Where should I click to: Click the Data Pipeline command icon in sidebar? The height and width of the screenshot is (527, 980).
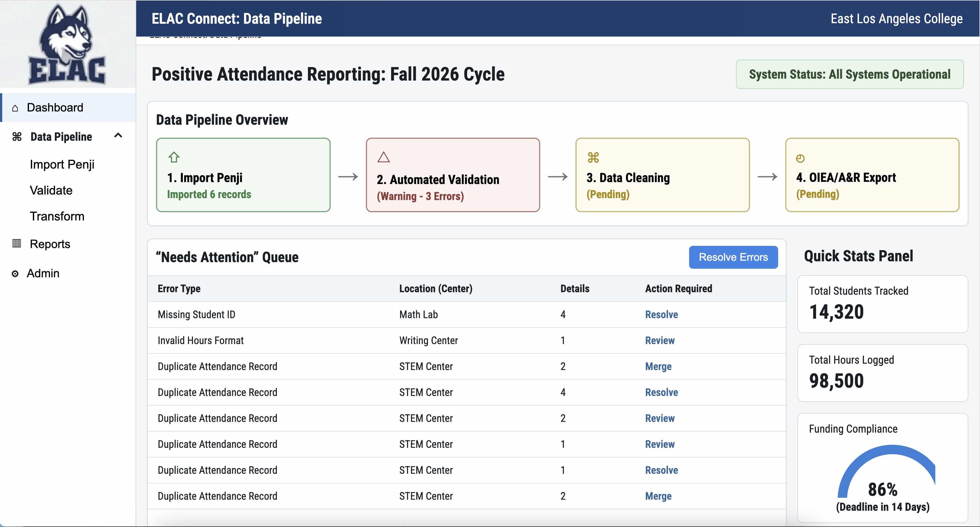click(17, 136)
